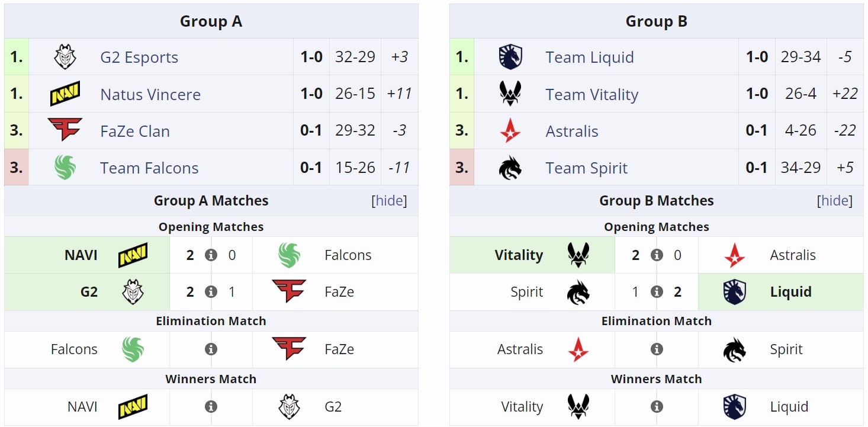This screenshot has width=868, height=427.
Task: Open info icon for NAVI vs Falcons match
Action: pos(211,255)
